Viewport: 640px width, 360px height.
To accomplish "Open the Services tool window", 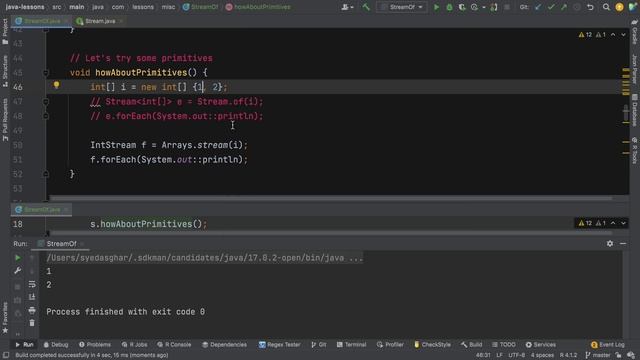I will point(540,344).
